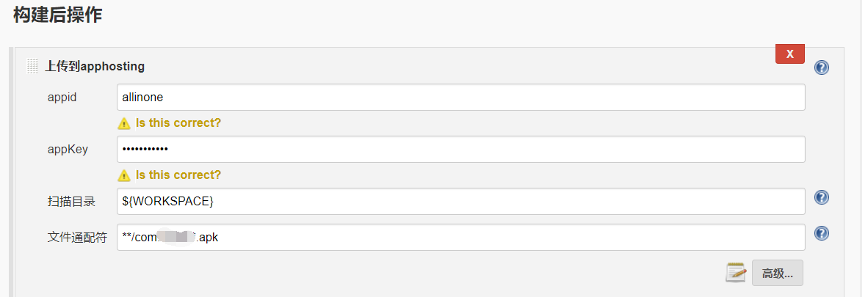Click the drag handle beside 上传到apphosting

click(x=32, y=67)
